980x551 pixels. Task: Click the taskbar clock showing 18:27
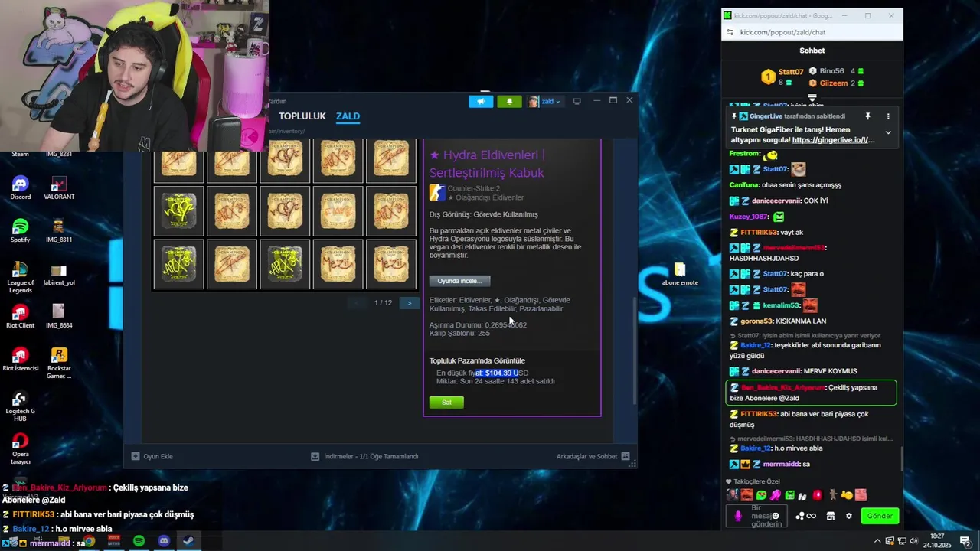coord(936,541)
